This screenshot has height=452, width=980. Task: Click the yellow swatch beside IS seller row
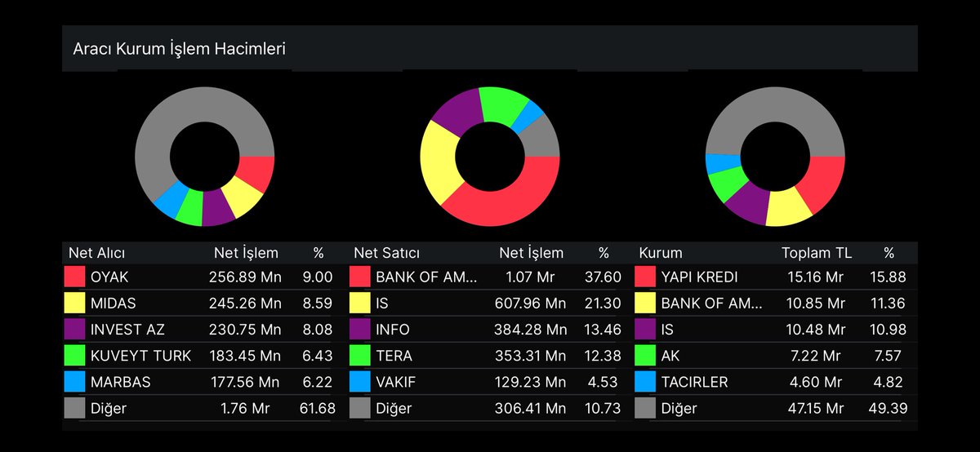coord(360,304)
